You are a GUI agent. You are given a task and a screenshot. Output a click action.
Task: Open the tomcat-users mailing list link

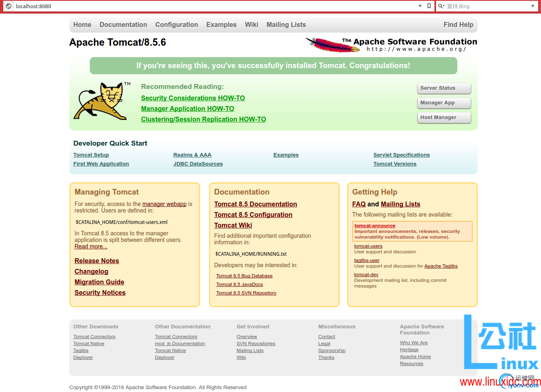coord(368,246)
